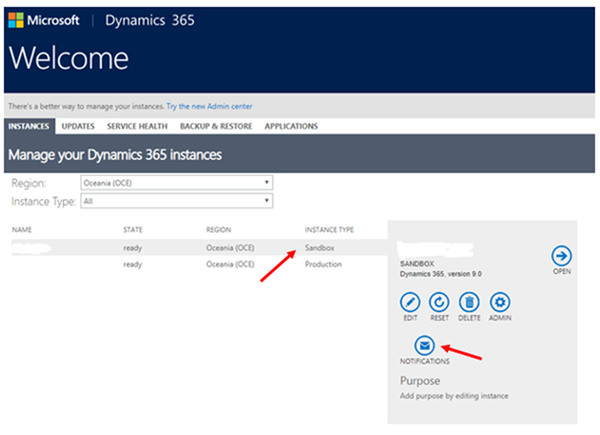Click the Notifications envelope icon

tap(424, 345)
